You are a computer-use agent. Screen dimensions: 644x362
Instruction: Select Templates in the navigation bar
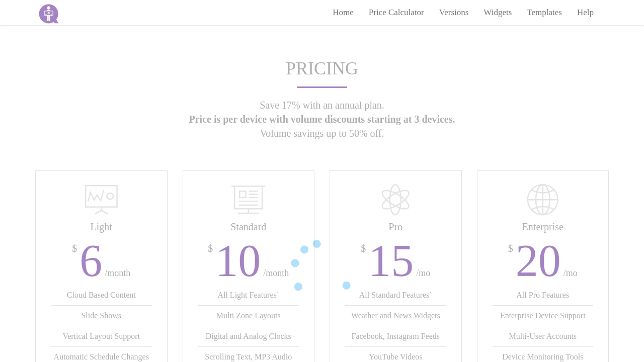click(x=544, y=13)
